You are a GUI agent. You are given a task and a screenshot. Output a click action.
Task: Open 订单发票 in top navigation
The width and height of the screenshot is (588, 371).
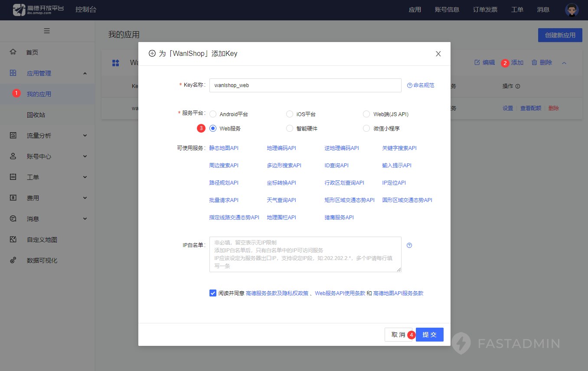(x=485, y=10)
